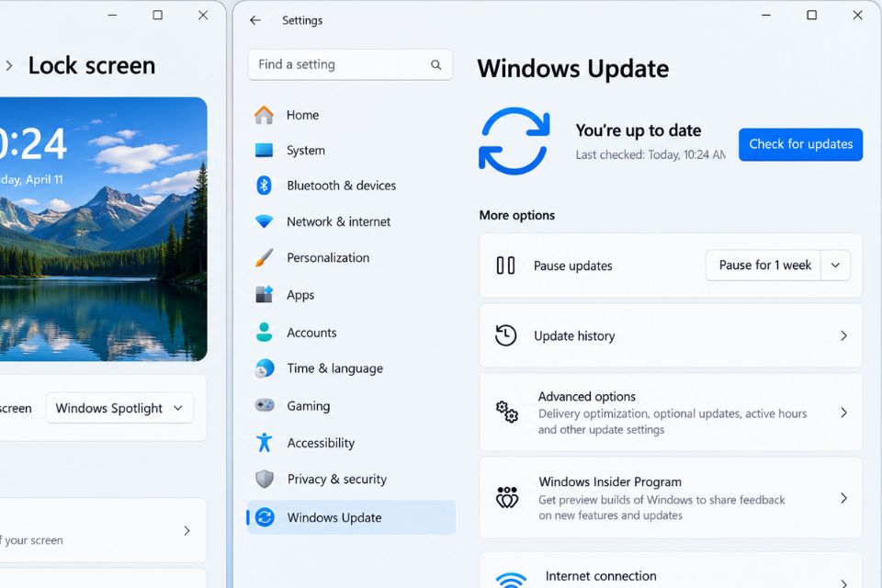The height and width of the screenshot is (588, 882).
Task: Click Windows Update page heading
Action: pos(573,69)
